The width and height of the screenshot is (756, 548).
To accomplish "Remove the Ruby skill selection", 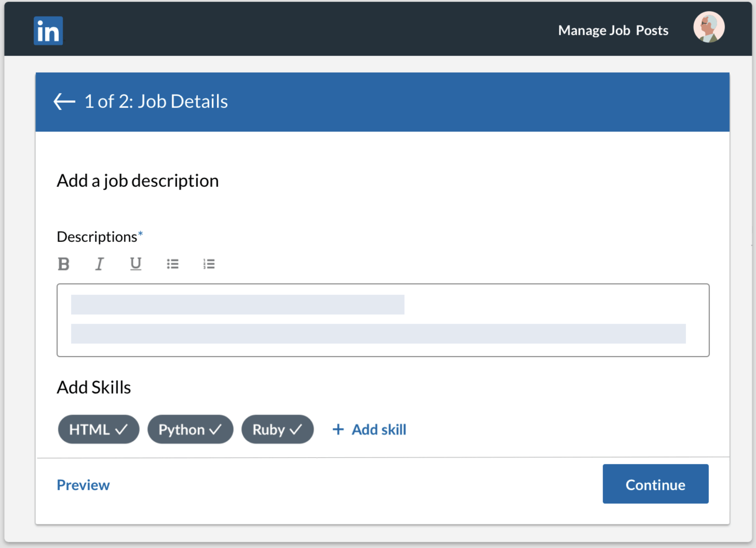I will point(277,429).
